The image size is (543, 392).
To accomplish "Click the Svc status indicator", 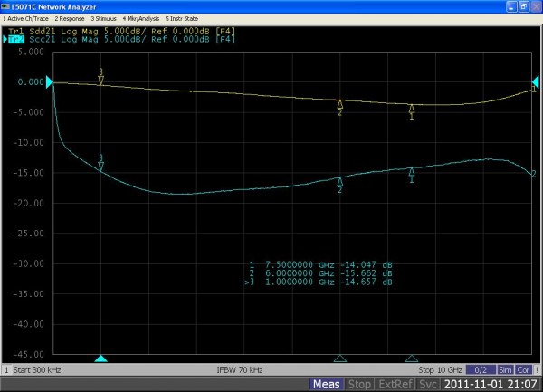I will point(428,385).
